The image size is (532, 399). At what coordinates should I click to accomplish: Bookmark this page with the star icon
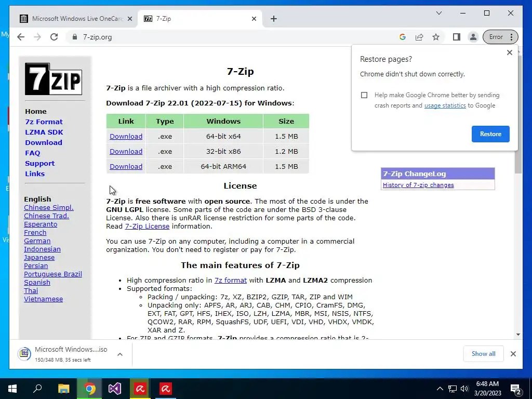pyautogui.click(x=436, y=37)
